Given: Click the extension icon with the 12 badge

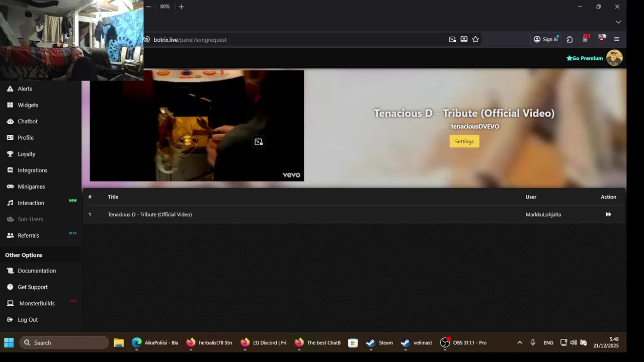Looking at the screenshot, I should click(586, 38).
